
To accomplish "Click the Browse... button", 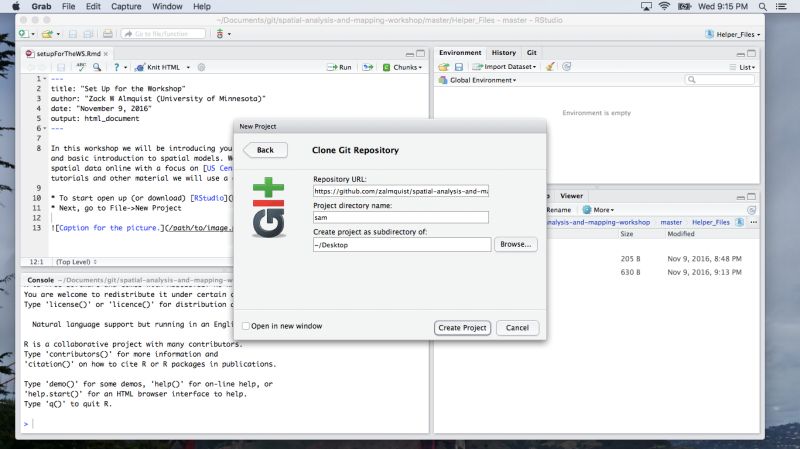I will coord(515,244).
